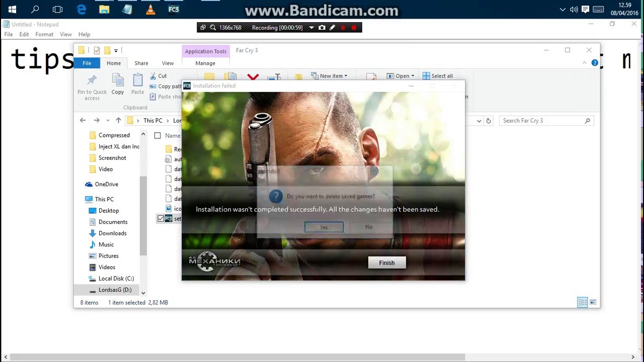Click the Copy ribbon button

[x=118, y=84]
